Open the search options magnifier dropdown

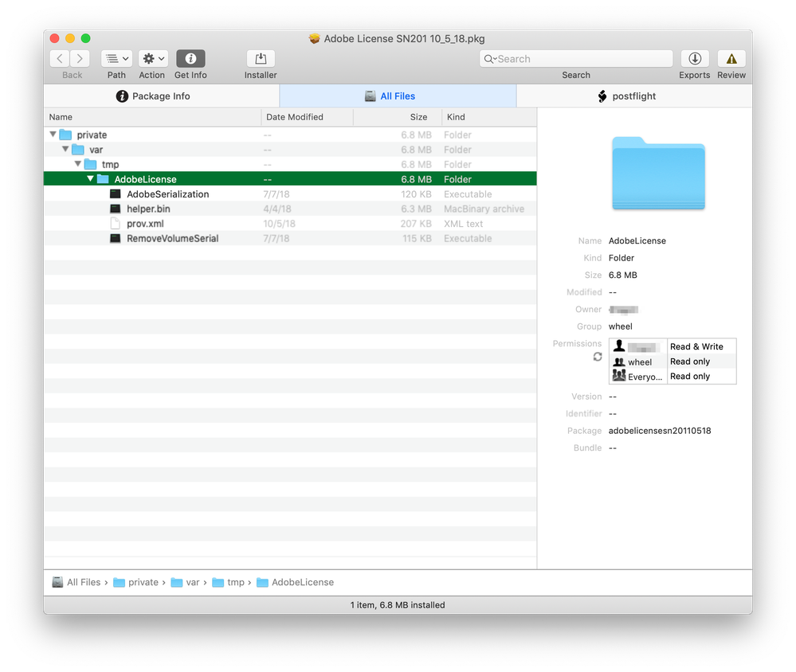pos(490,59)
